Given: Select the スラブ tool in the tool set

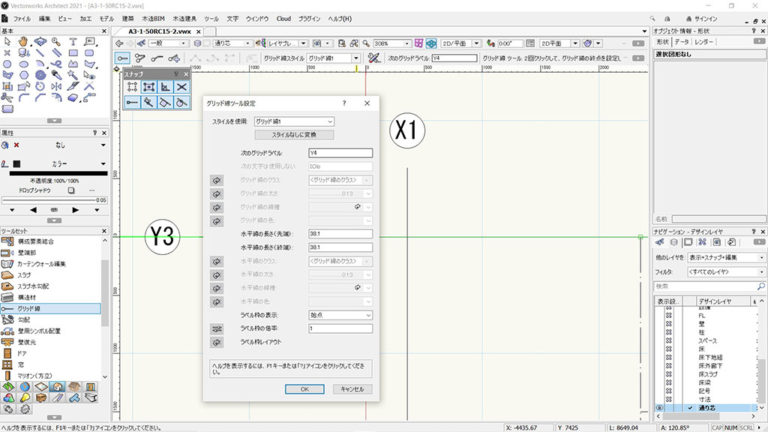Looking at the screenshot, I should [22, 273].
